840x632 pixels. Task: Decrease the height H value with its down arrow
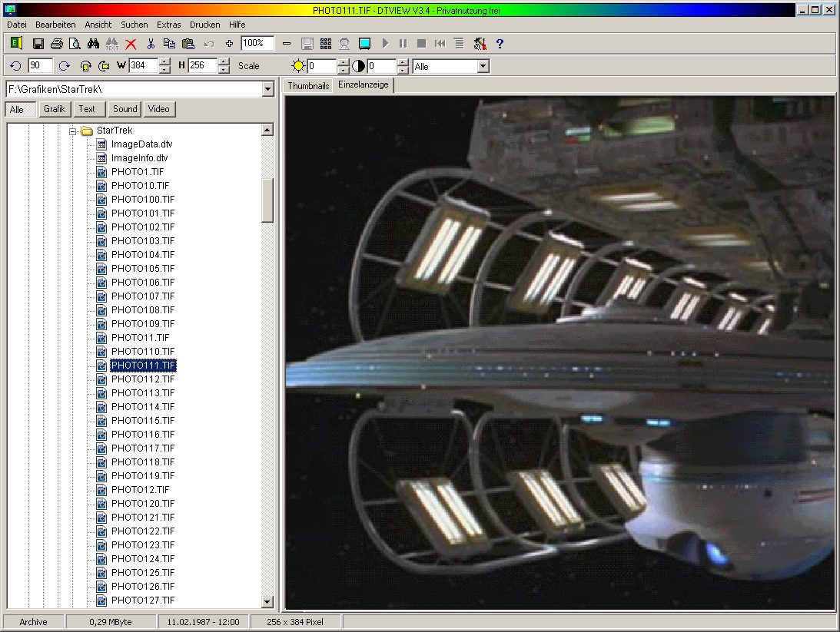224,70
